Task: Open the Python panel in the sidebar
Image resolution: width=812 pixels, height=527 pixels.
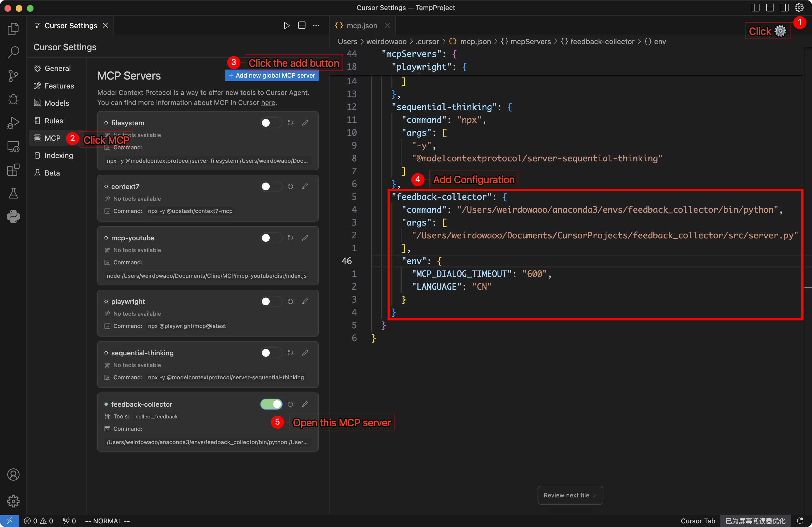Action: coord(13,217)
